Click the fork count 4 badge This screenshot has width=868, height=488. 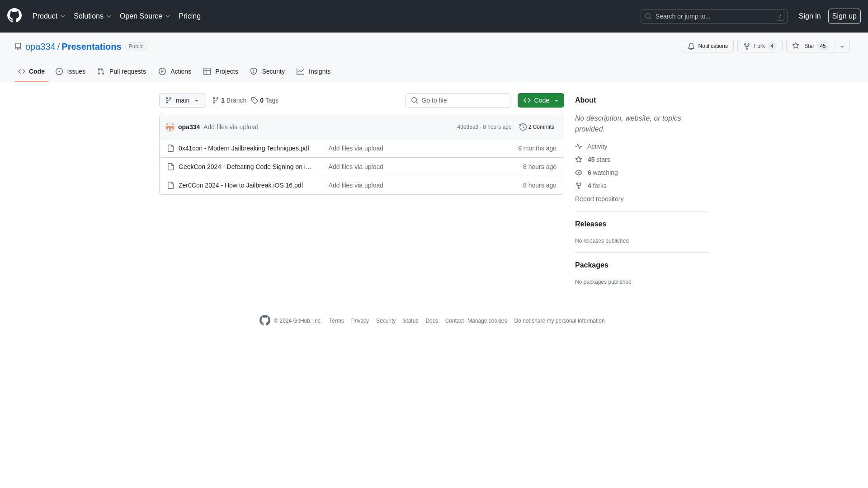coord(772,46)
